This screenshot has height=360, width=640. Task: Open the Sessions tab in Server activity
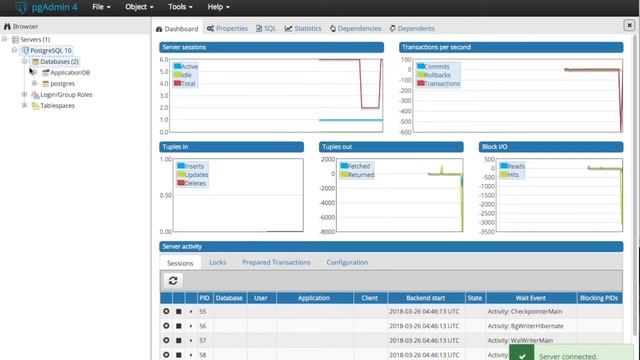pos(180,263)
